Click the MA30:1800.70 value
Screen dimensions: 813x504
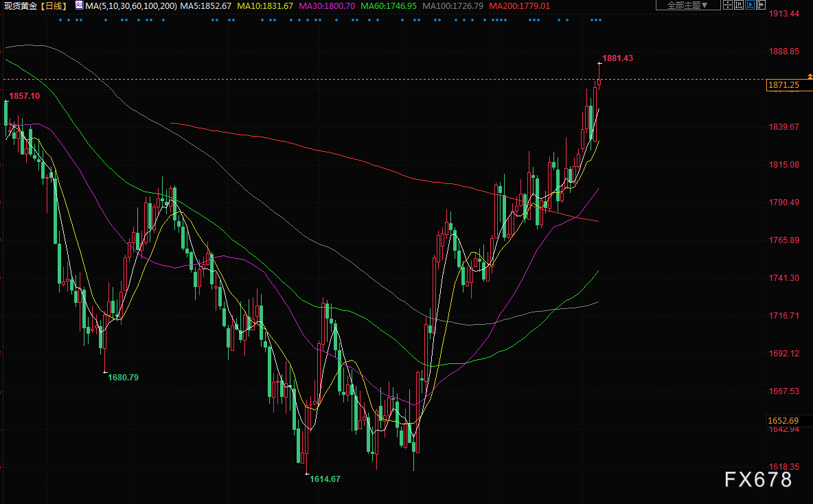click(x=327, y=5)
